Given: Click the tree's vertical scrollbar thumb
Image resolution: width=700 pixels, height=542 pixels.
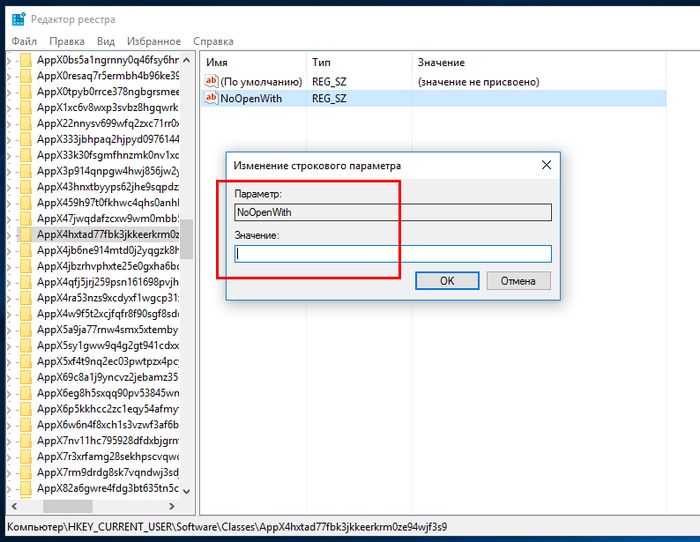Looking at the screenshot, I should click(187, 239).
